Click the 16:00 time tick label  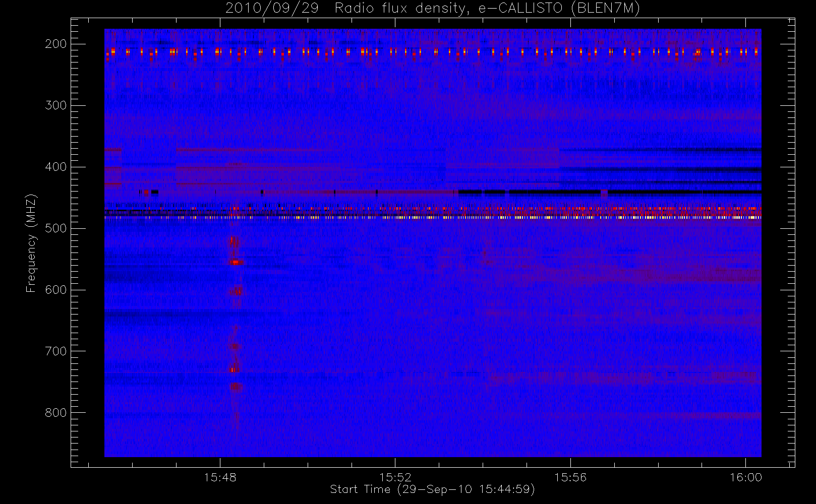click(x=745, y=477)
